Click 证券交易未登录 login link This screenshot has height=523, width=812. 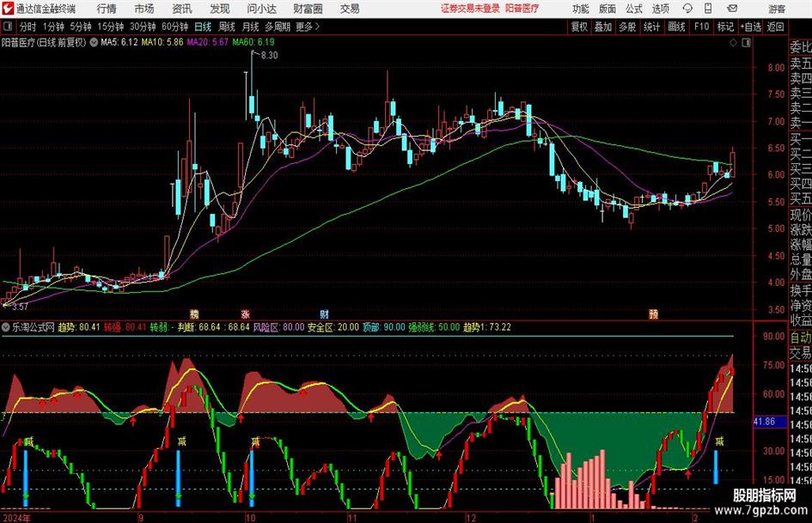pos(470,9)
